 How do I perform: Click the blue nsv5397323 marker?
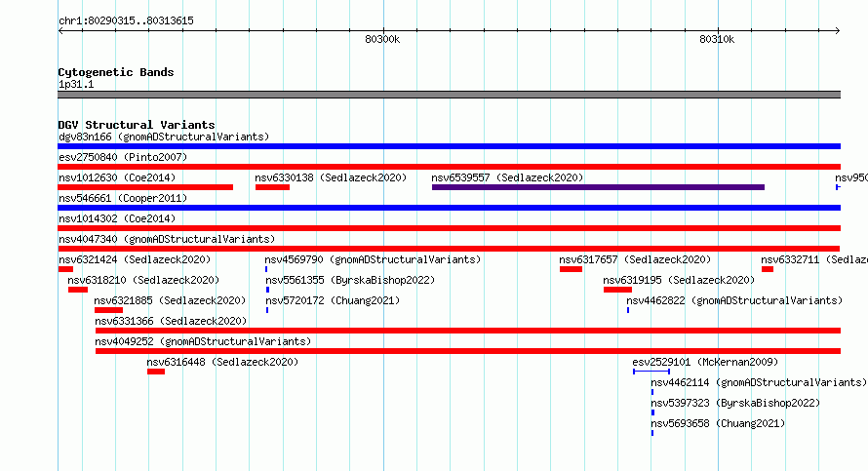[x=652, y=412]
